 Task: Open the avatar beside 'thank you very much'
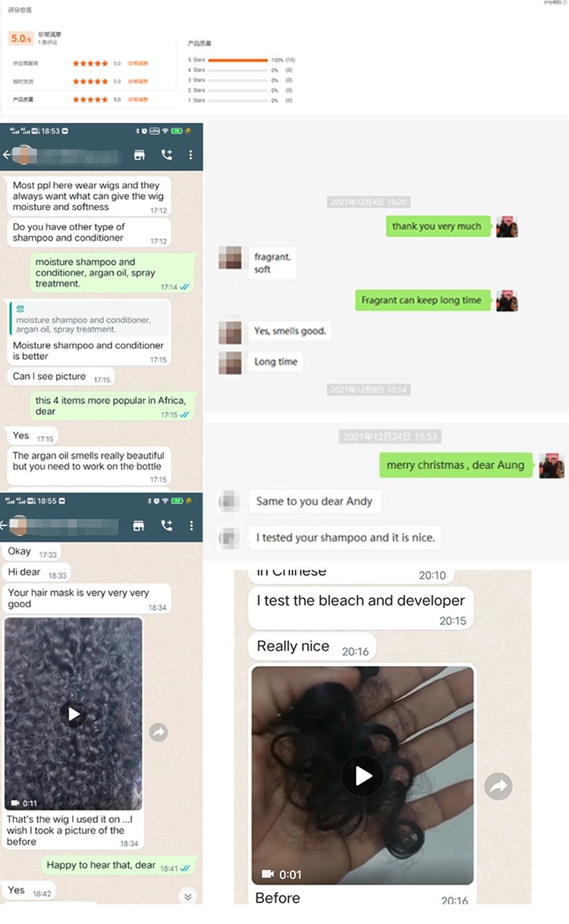click(x=507, y=226)
